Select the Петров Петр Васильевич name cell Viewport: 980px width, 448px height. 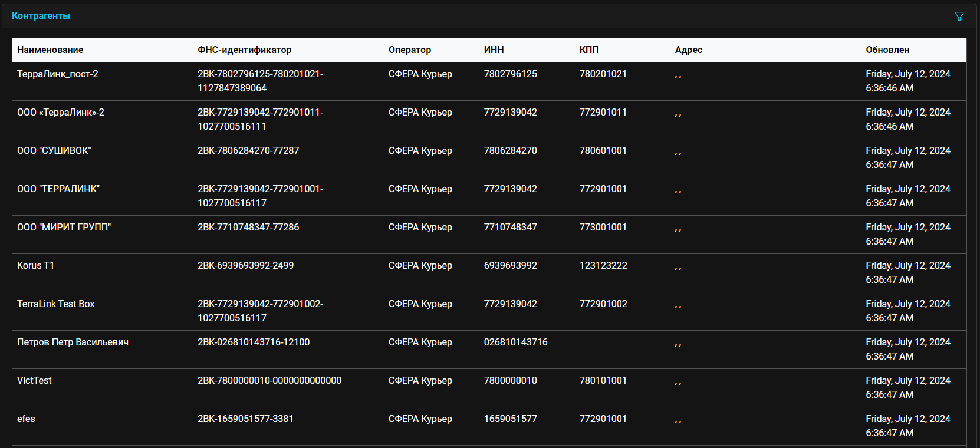tap(73, 342)
